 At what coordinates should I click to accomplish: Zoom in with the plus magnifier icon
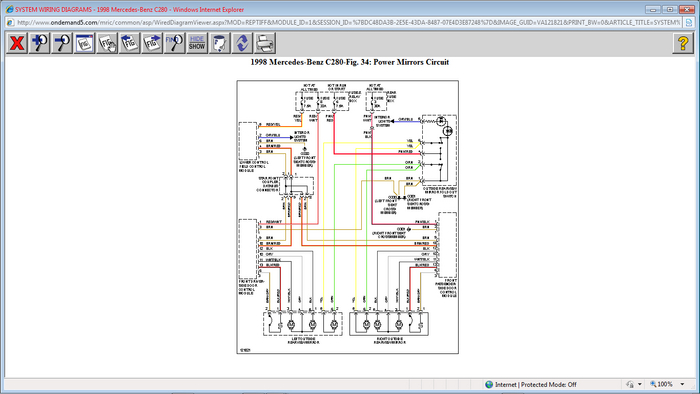pyautogui.click(x=39, y=43)
